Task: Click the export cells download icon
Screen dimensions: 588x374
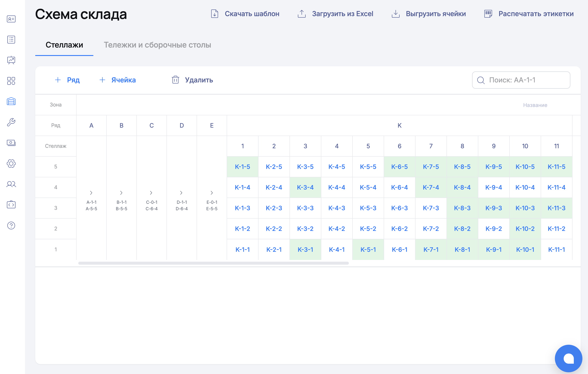Action: pos(396,14)
